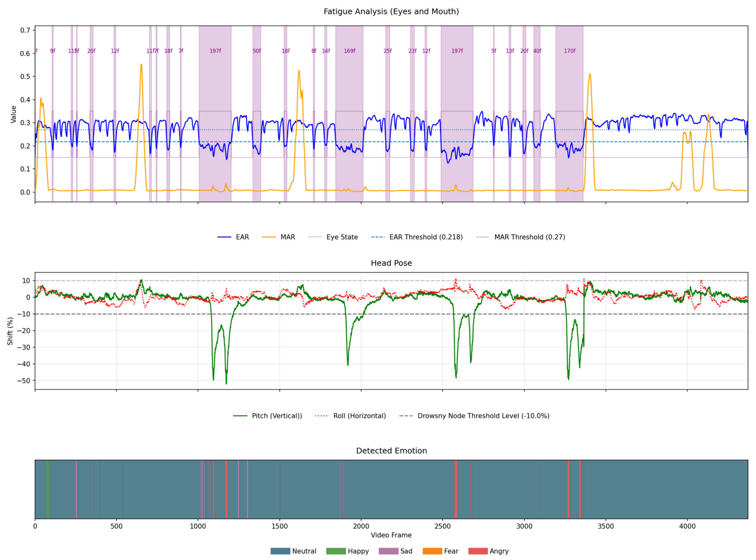Click the "Happy" emotion legend text
Screen dimensions: 756x560
(x=358, y=551)
